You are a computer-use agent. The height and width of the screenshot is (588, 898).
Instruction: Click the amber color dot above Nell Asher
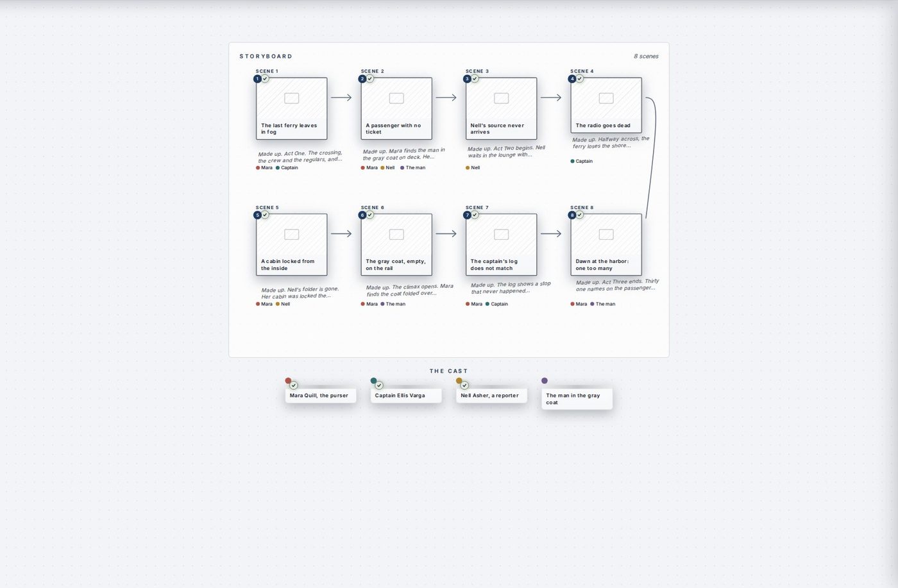459,380
